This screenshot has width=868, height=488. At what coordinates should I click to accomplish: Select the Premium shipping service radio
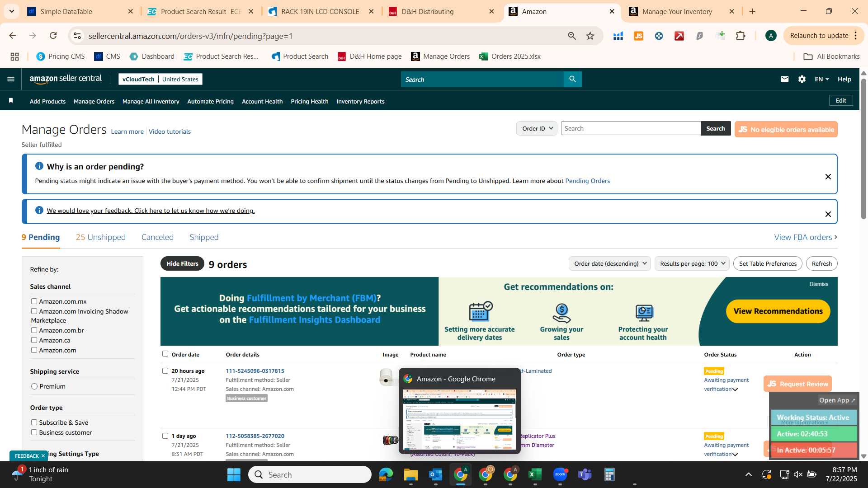(x=34, y=386)
